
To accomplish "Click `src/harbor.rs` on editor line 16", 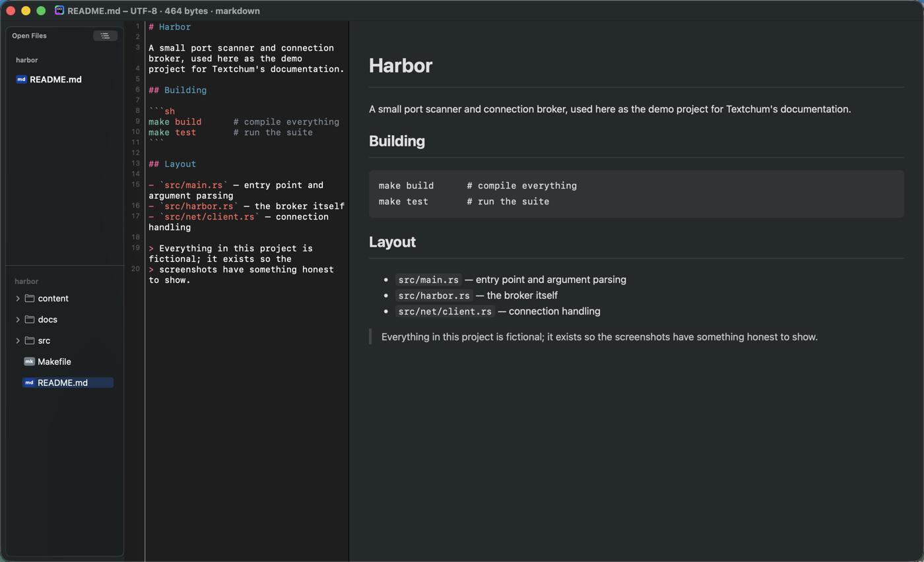I will (199, 206).
